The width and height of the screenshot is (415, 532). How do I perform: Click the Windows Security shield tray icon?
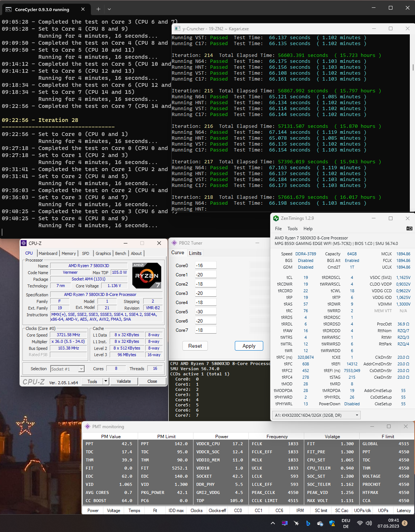(332, 523)
